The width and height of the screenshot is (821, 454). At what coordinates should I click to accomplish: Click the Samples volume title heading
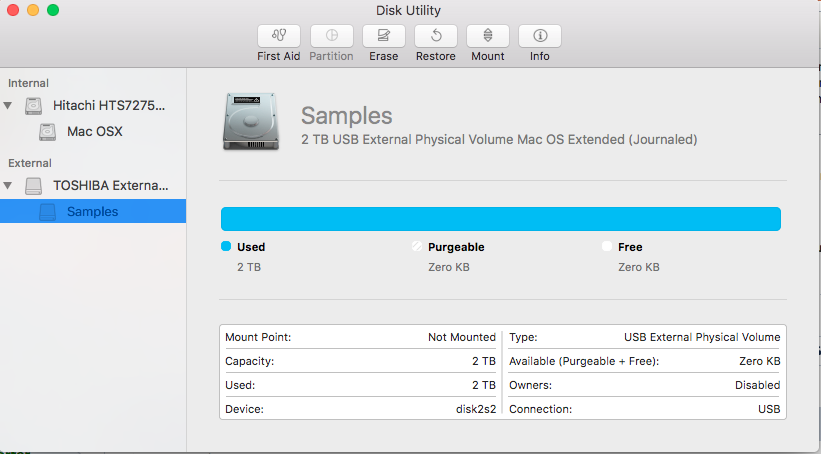[x=347, y=116]
